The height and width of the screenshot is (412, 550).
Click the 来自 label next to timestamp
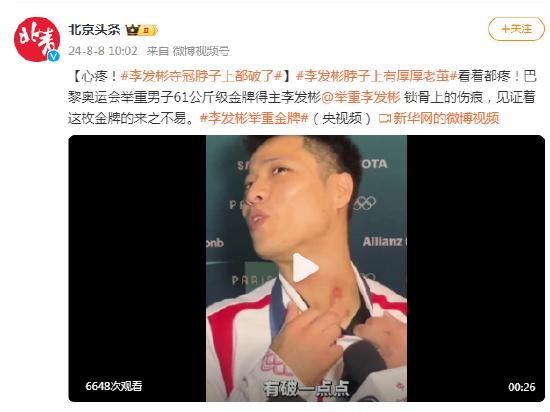click(x=157, y=51)
